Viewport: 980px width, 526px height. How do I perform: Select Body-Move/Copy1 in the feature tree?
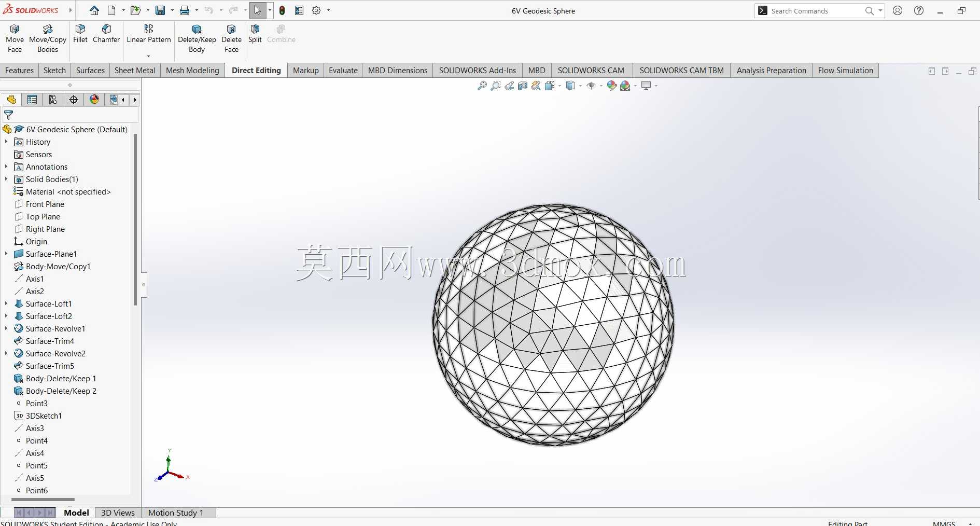58,266
